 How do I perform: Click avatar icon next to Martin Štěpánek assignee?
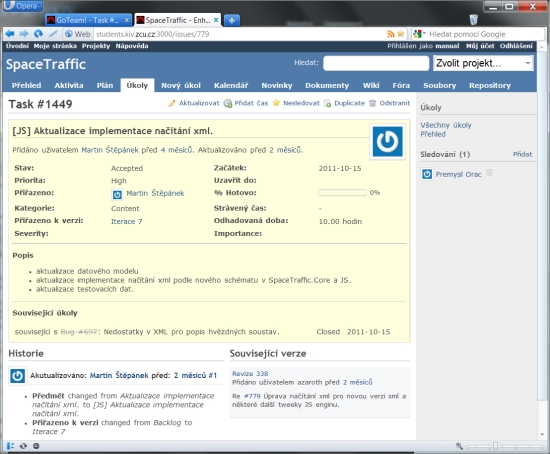(117, 194)
